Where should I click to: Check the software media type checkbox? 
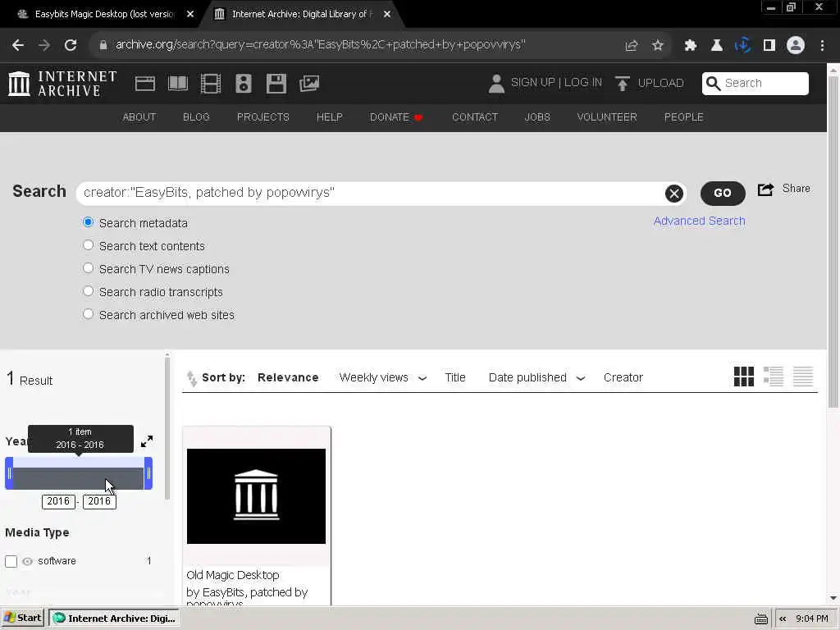click(11, 561)
